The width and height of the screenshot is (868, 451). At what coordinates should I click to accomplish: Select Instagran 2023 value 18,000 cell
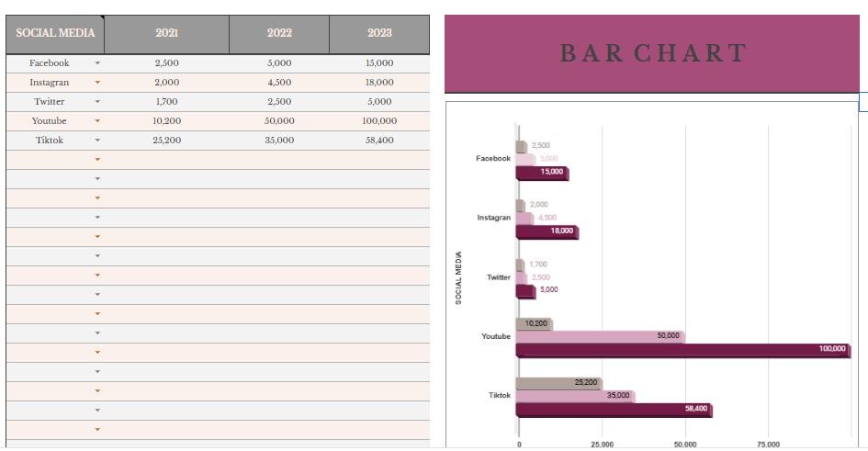pyautogui.click(x=379, y=83)
